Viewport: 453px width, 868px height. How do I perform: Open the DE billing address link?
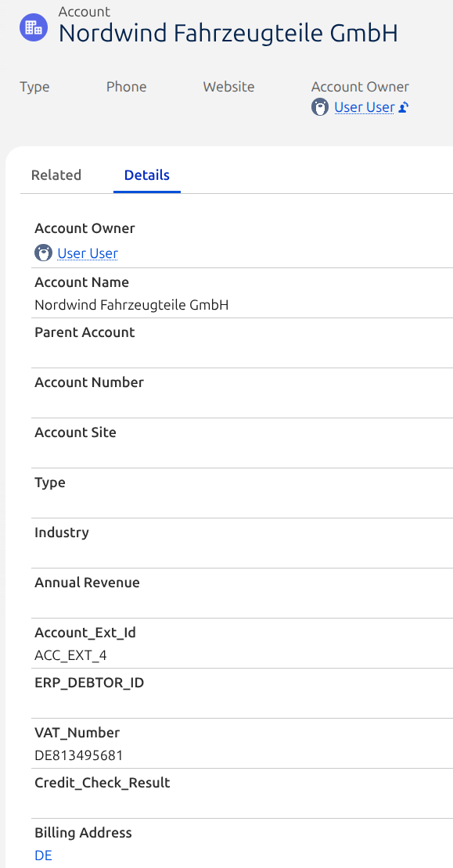43,855
